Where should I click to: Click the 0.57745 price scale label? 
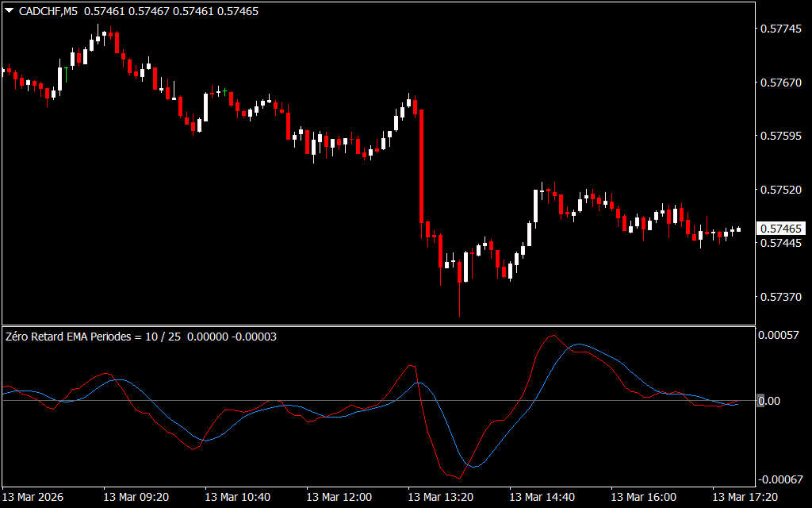click(781, 29)
